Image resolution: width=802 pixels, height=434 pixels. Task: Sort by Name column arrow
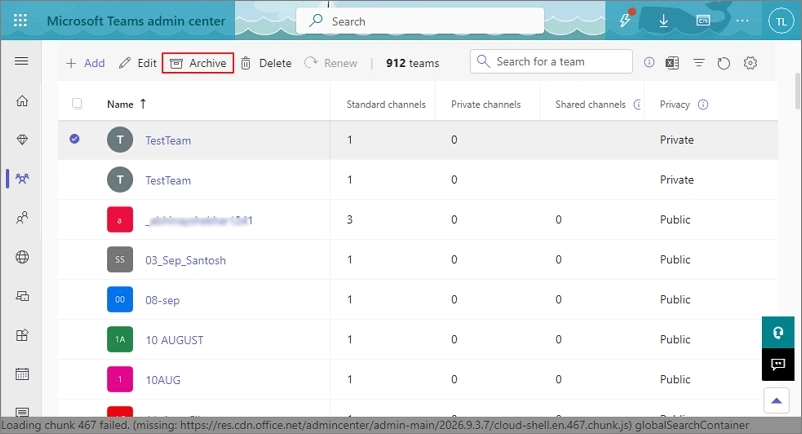pos(143,104)
